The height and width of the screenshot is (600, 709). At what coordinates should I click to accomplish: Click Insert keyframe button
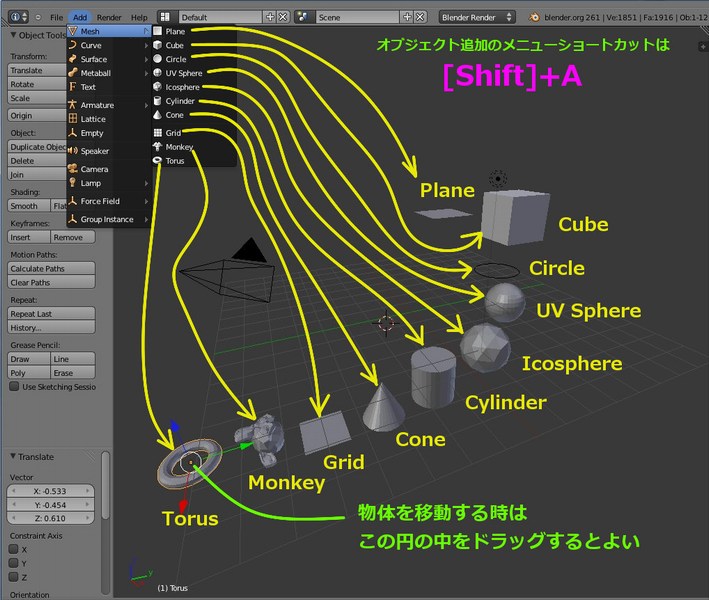coord(28,237)
